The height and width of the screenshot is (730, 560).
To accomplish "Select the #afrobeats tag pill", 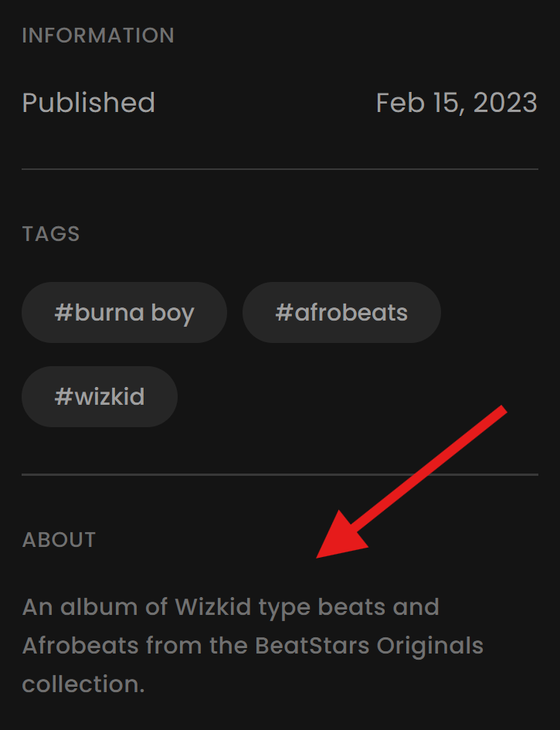I will 341,312.
